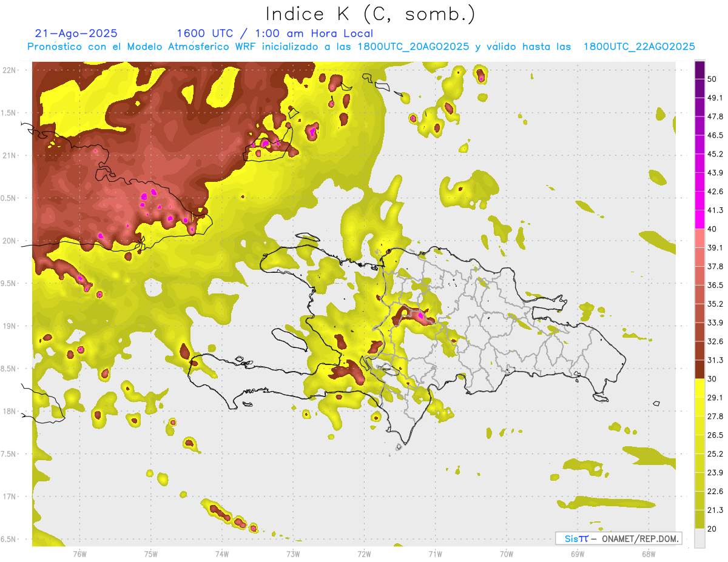Click the colorbar value "39.1"
Screen dimensions: 728x562
(x=715, y=248)
